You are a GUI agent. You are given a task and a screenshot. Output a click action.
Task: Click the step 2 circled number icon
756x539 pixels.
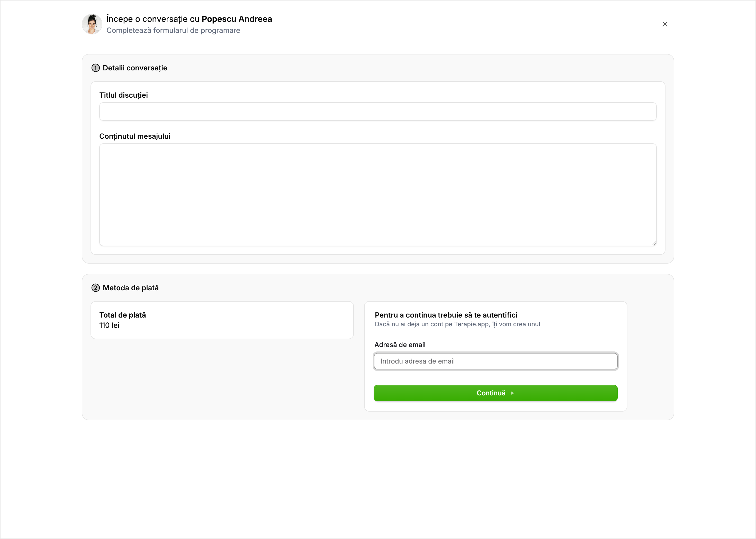pos(95,288)
